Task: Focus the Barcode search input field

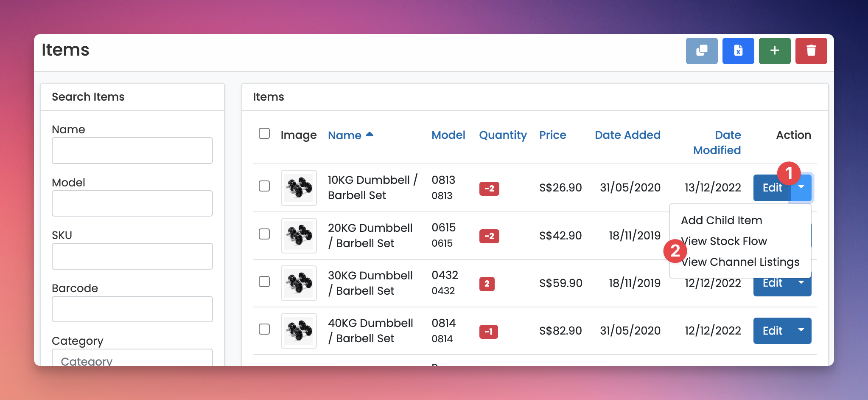Action: pyautogui.click(x=132, y=309)
